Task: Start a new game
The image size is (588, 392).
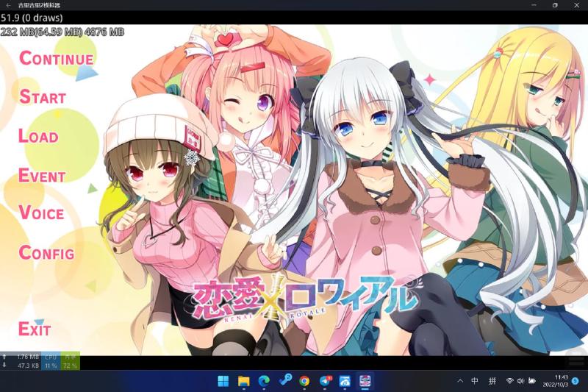Action: (43, 97)
